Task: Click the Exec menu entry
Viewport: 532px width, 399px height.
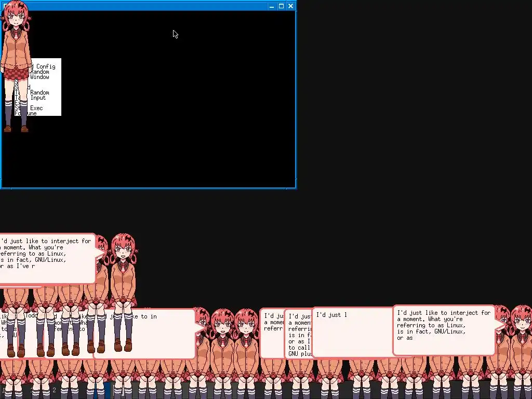Action: click(x=37, y=108)
